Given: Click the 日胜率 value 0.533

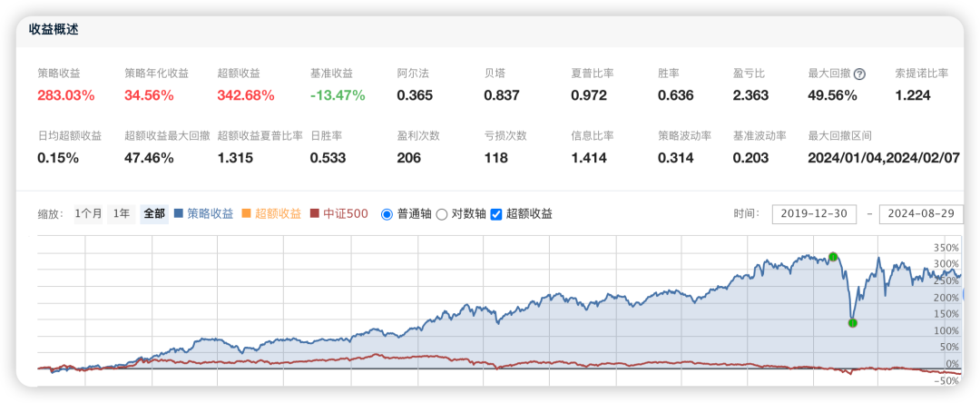Looking at the screenshot, I should 328,158.
